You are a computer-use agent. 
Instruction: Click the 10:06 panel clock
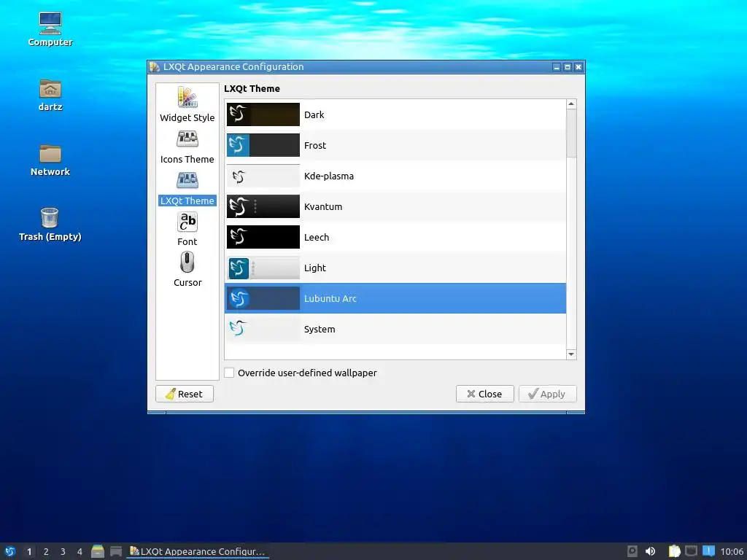[x=732, y=551]
